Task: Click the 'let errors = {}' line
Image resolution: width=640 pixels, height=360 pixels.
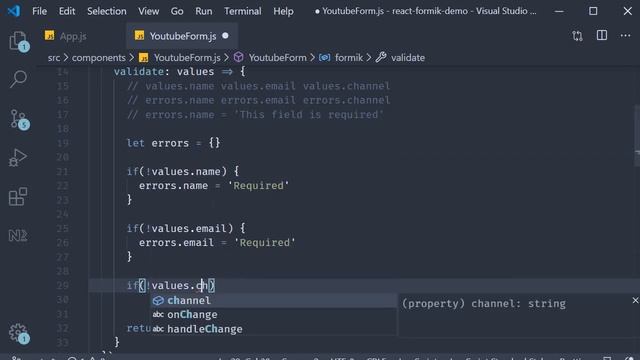Action: pos(173,143)
